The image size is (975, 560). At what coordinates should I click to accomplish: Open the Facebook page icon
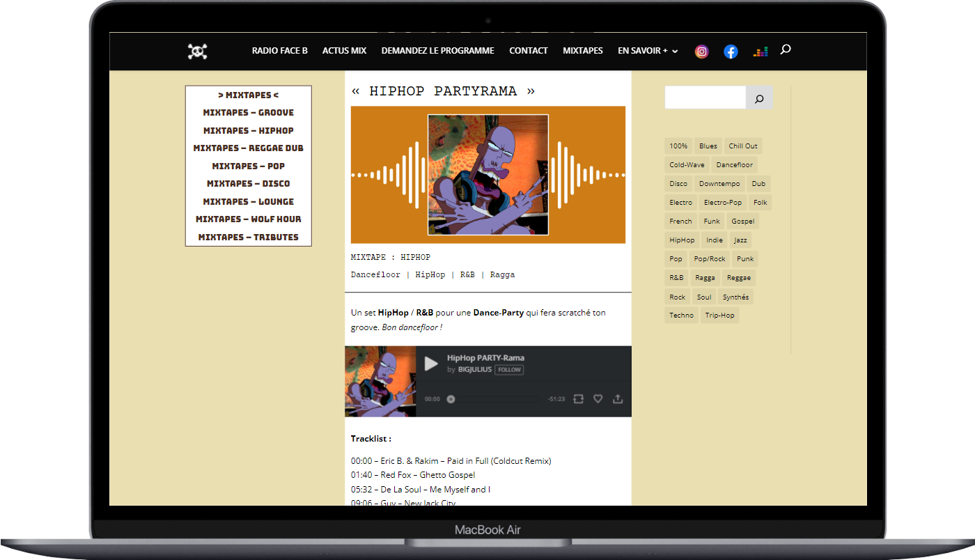(x=731, y=52)
